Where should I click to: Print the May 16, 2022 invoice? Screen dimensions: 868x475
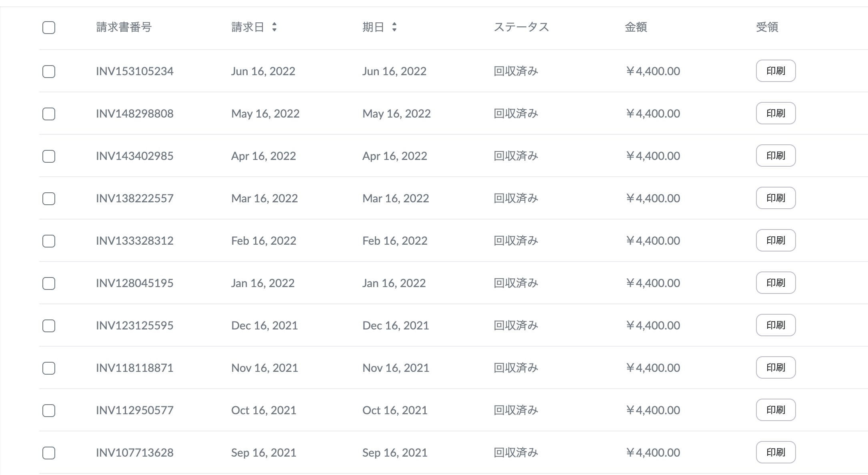coord(776,113)
